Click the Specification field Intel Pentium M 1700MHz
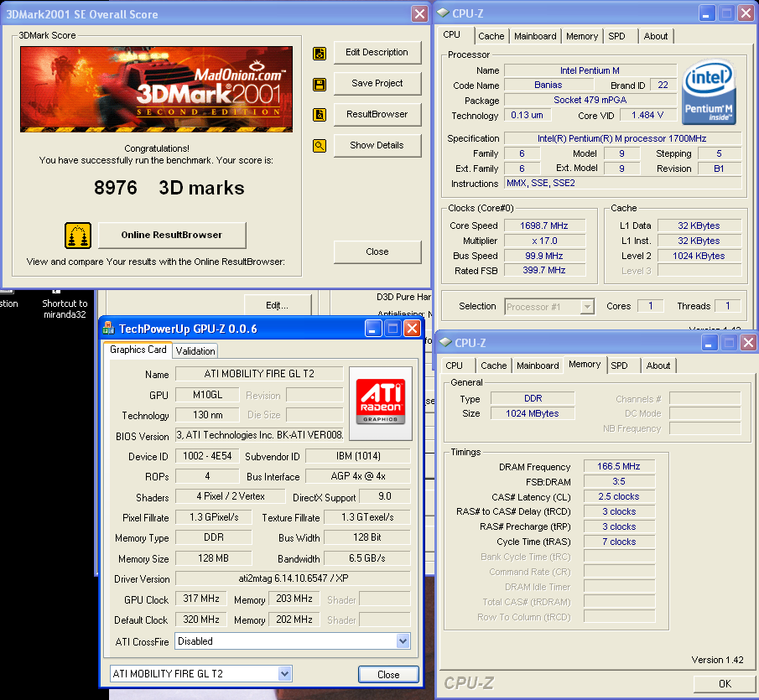This screenshot has width=759, height=700. click(622, 138)
